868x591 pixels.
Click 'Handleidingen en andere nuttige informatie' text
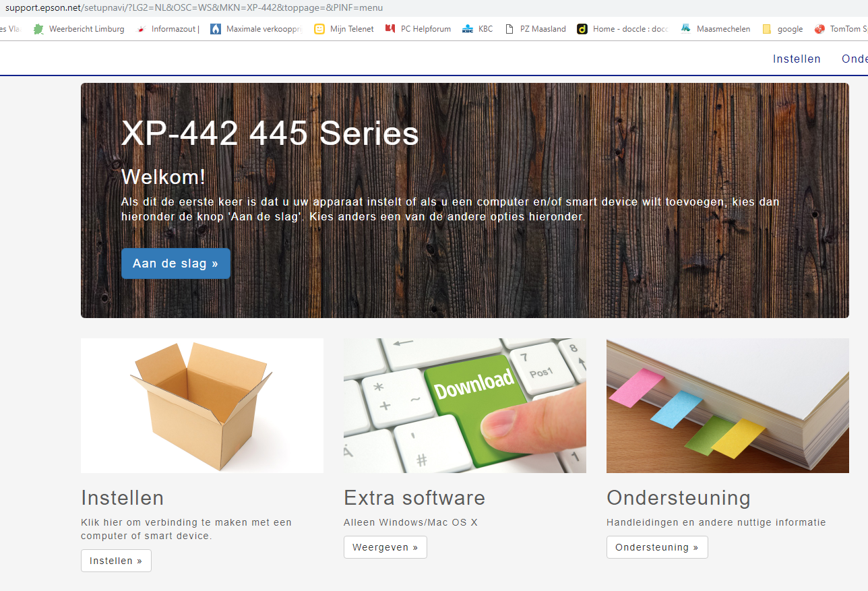[x=716, y=522]
